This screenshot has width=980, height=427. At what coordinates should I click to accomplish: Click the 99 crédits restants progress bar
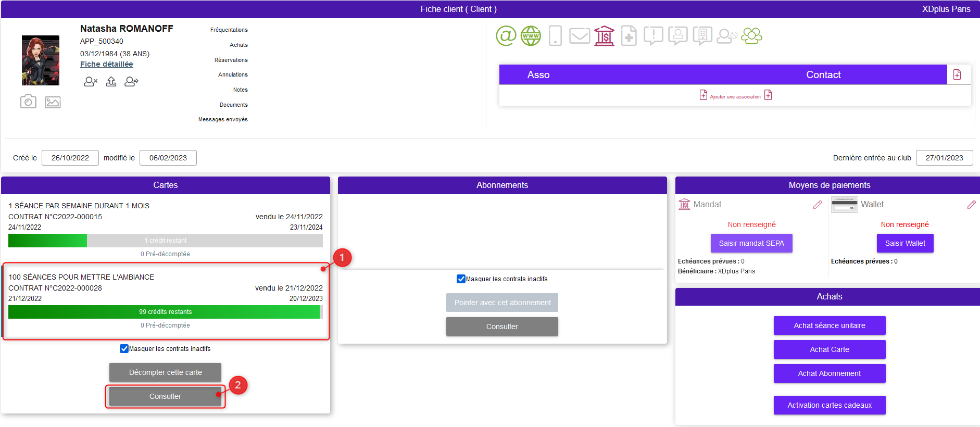pos(165,312)
